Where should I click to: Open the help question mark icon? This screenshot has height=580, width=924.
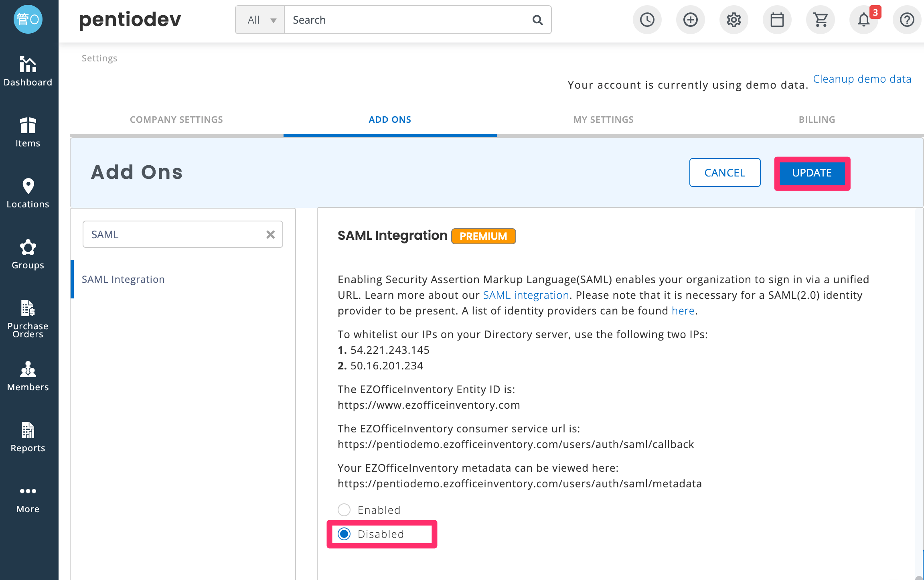[x=907, y=20]
